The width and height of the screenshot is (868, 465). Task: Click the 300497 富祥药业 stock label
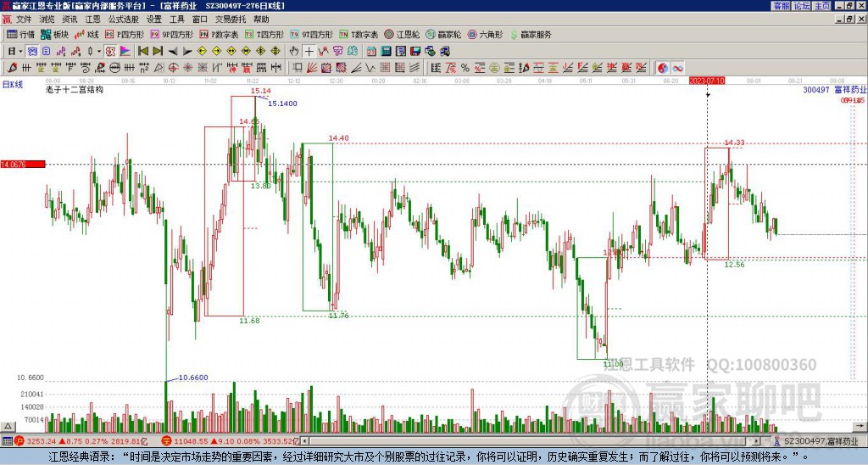coord(834,90)
